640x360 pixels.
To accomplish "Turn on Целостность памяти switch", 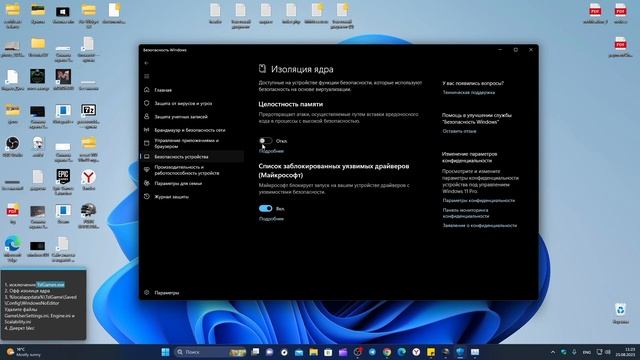I will (265, 141).
